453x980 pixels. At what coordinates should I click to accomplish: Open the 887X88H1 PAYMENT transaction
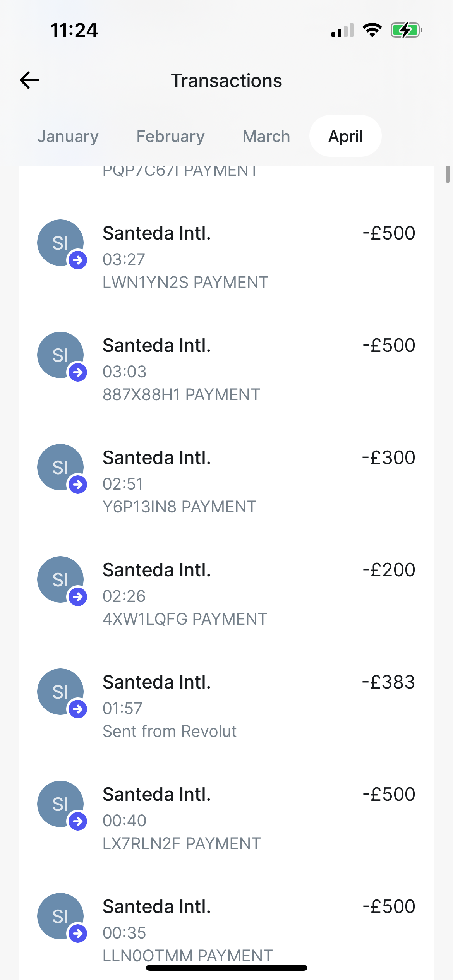click(182, 395)
